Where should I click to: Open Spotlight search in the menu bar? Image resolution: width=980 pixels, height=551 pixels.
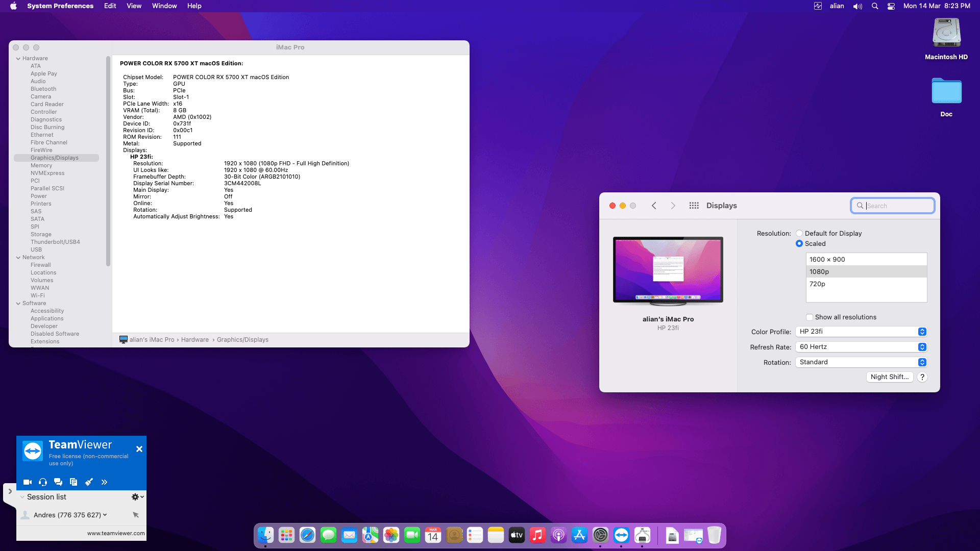875,6
